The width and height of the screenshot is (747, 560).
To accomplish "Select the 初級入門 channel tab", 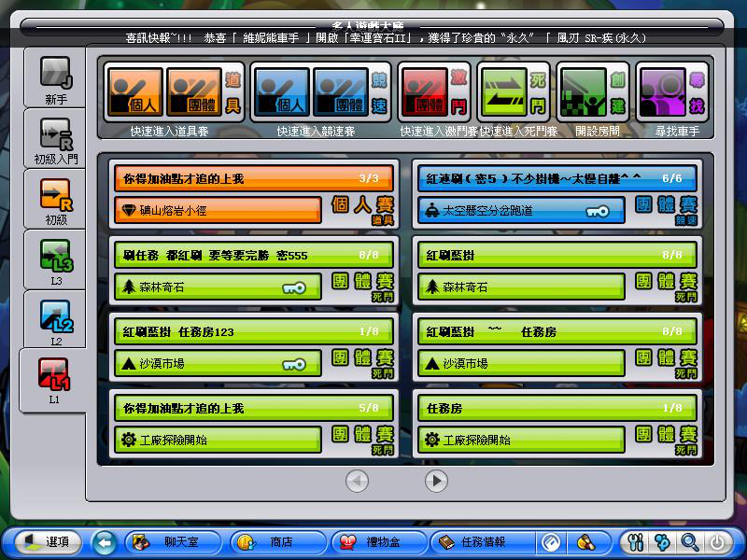I will tap(55, 140).
